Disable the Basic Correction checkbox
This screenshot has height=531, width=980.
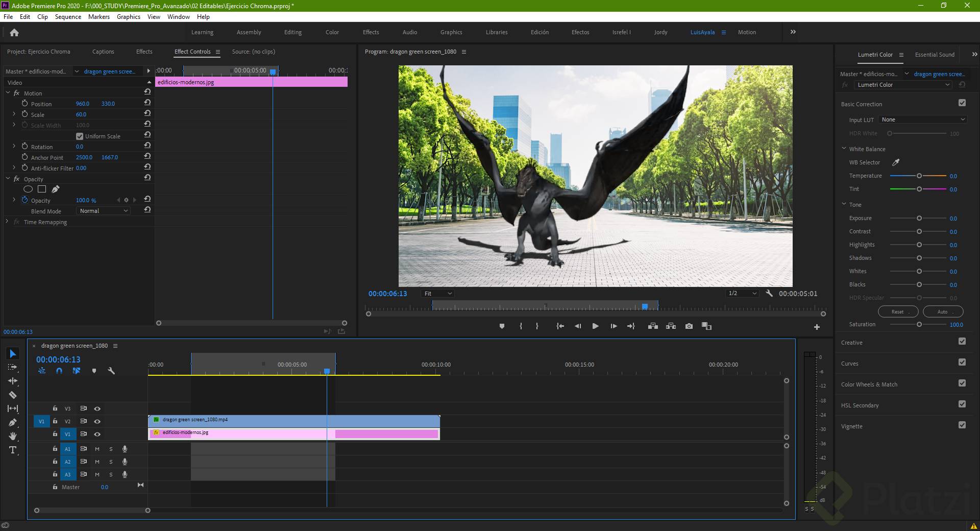[x=962, y=103]
